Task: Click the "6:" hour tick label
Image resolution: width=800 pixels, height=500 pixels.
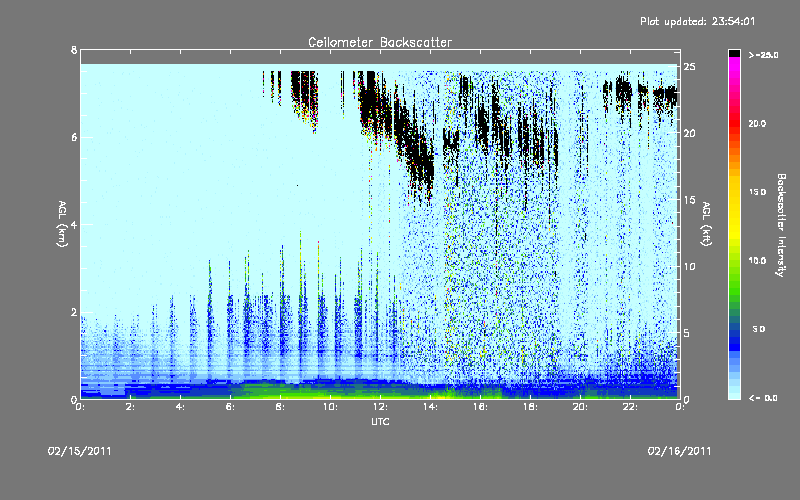Action: (x=231, y=407)
